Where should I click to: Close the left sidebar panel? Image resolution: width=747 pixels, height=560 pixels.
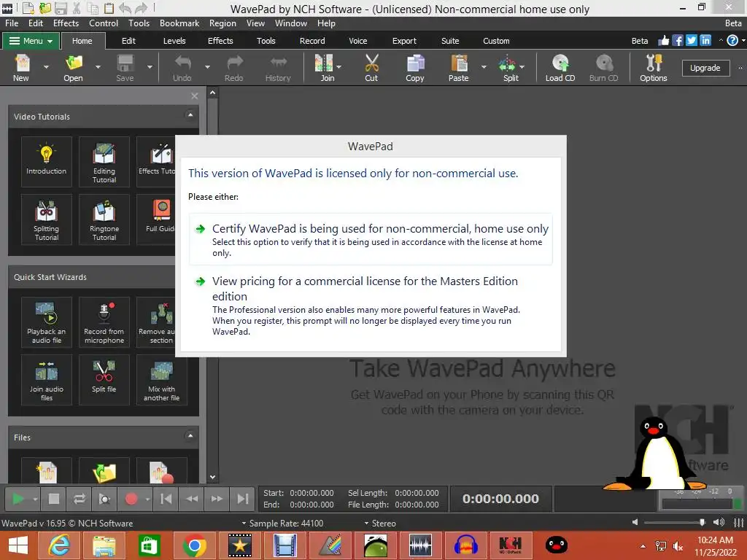194,96
